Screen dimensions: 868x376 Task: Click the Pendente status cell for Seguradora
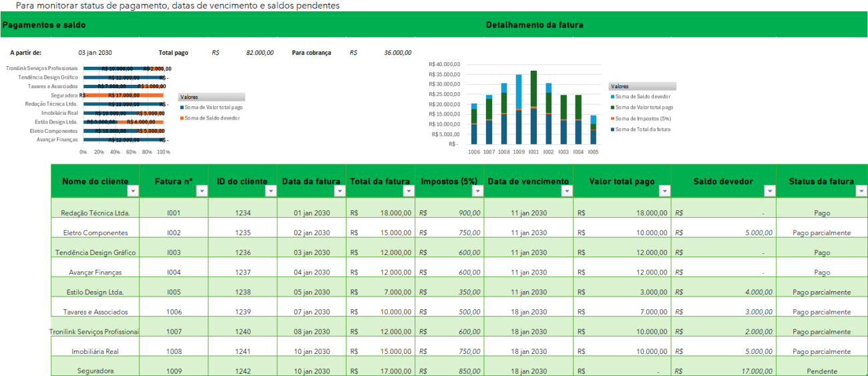tap(821, 371)
